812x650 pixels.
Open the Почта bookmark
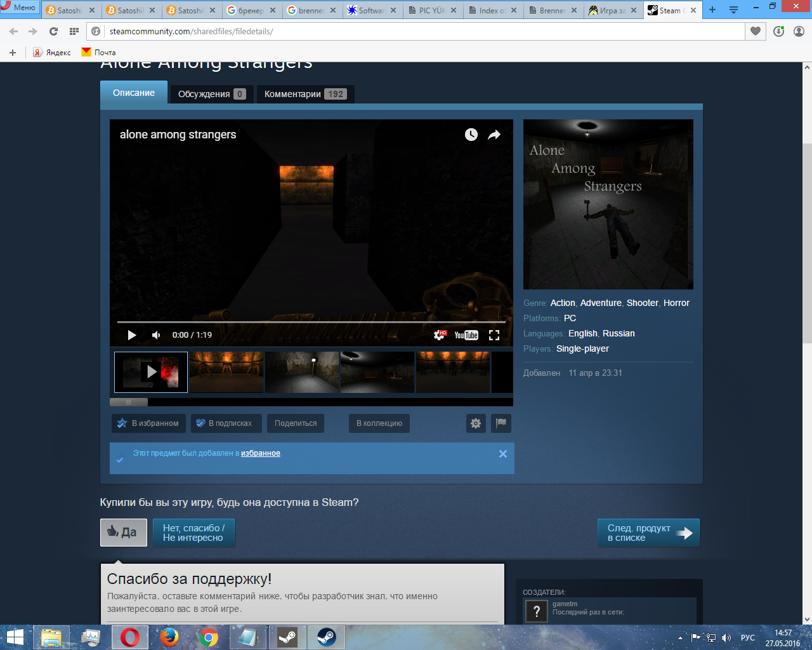pos(98,53)
